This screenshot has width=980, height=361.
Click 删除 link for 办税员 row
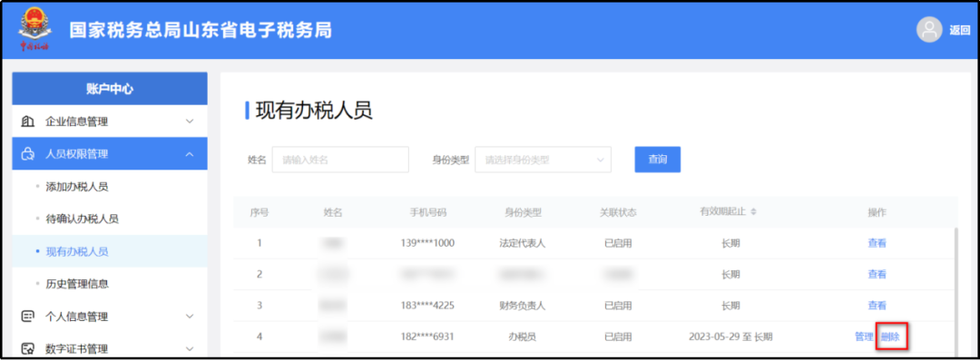click(x=890, y=337)
